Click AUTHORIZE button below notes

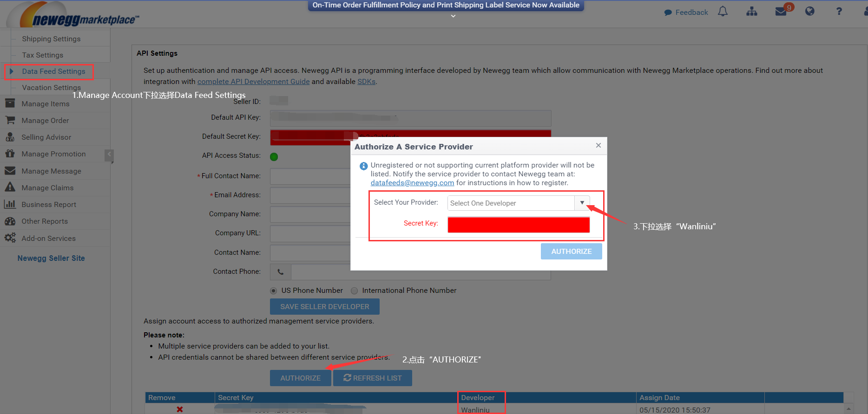point(301,378)
